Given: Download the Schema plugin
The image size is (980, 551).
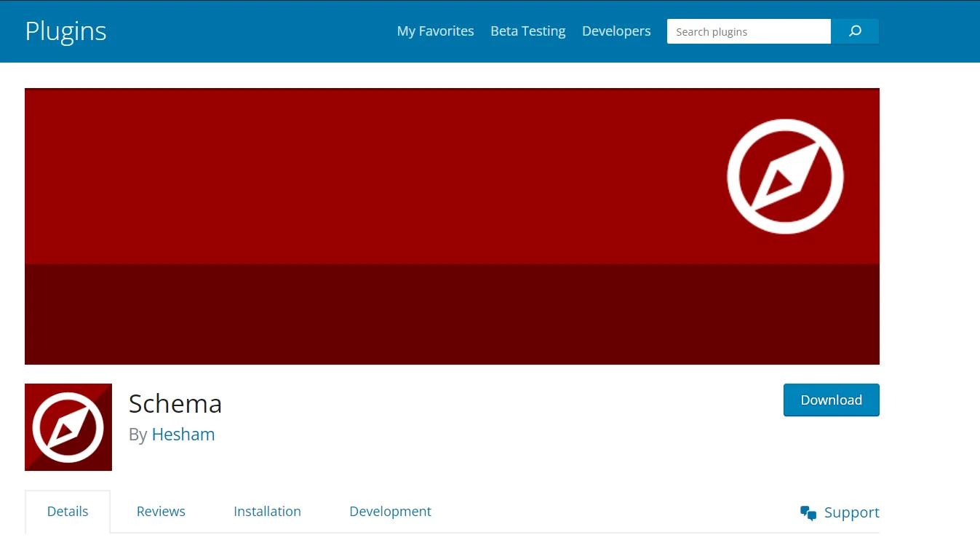Looking at the screenshot, I should 832,400.
